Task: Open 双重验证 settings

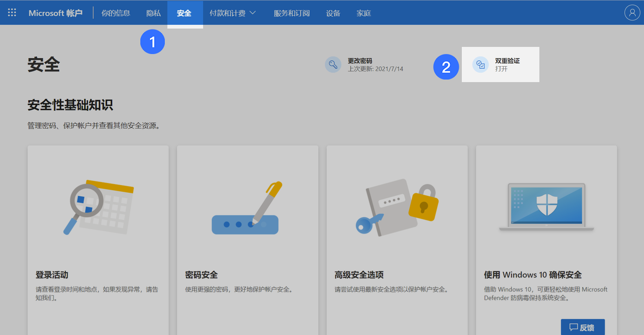Action: pyautogui.click(x=507, y=61)
